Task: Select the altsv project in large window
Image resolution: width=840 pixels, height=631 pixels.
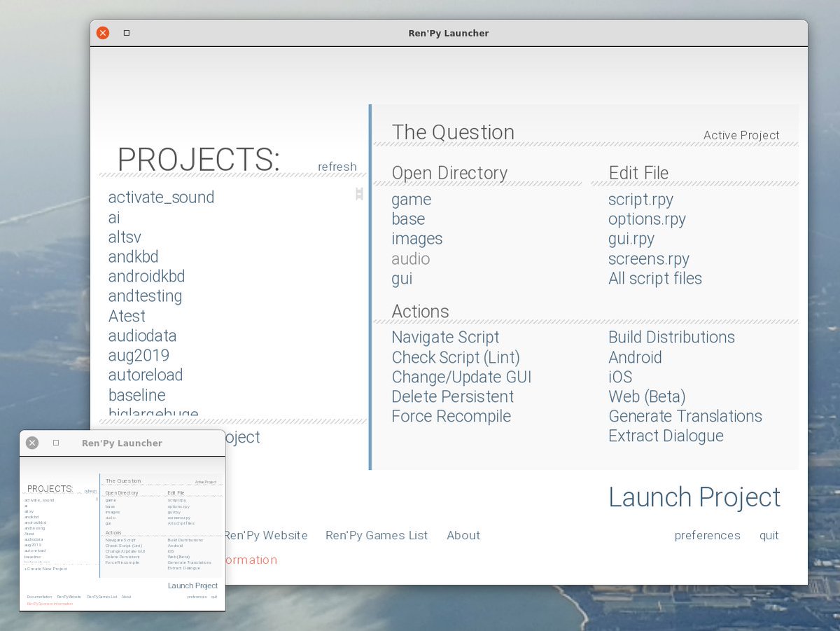Action: pos(125,237)
